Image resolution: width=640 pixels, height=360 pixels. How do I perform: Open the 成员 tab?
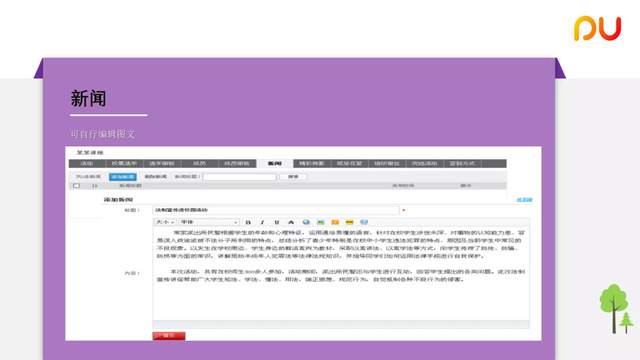199,164
